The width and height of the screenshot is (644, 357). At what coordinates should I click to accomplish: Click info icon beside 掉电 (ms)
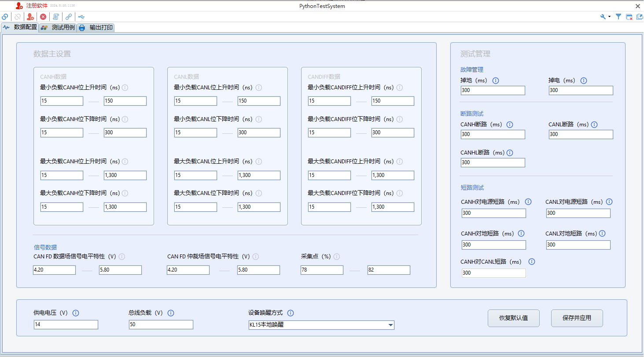584,81
